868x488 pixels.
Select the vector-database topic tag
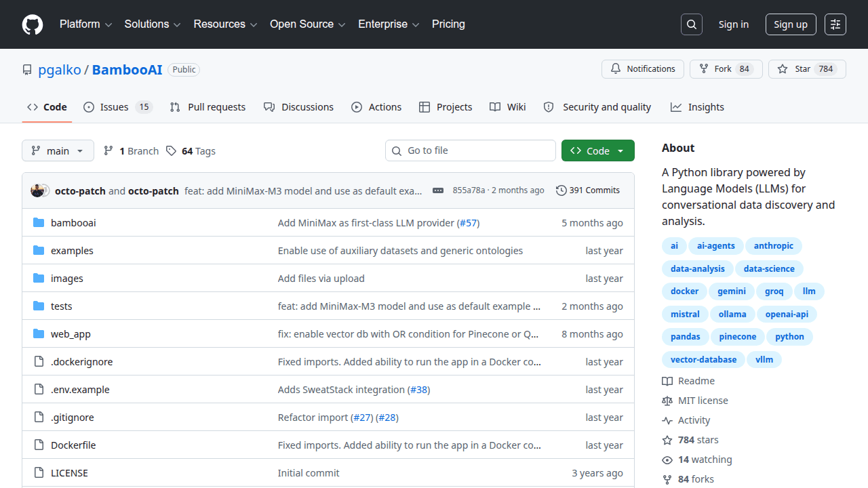[x=703, y=360]
